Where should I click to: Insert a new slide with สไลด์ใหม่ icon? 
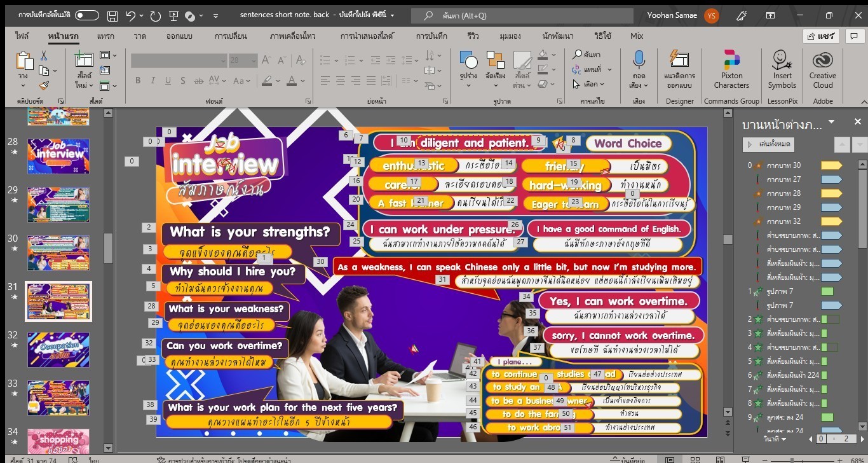coord(84,62)
